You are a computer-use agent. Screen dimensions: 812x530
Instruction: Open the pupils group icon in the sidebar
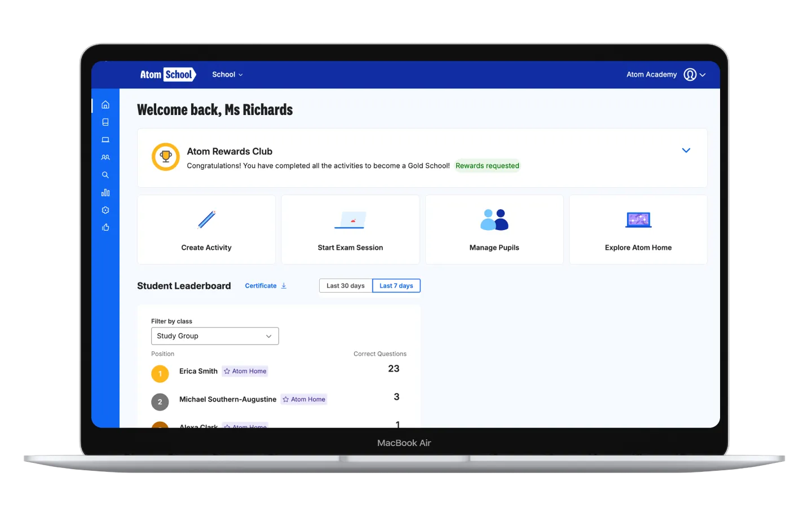click(105, 157)
